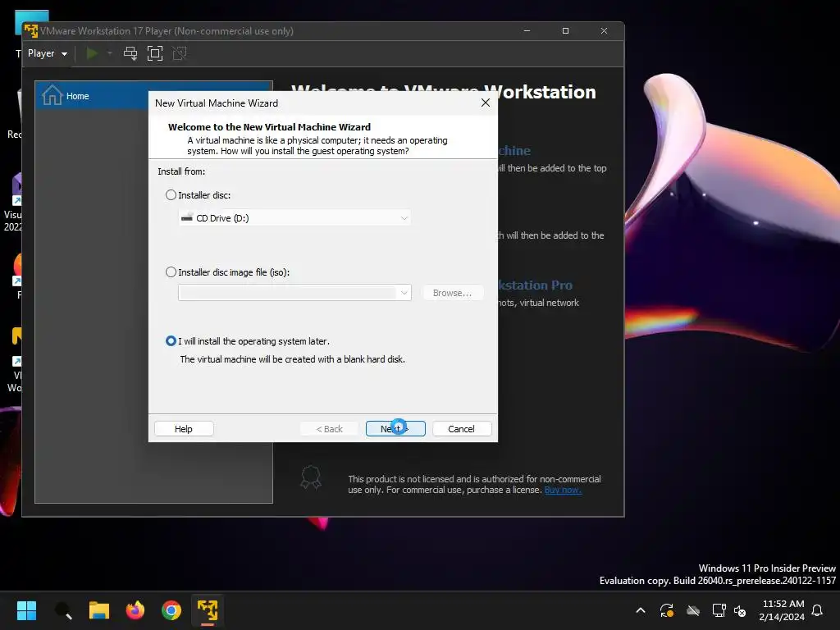Image resolution: width=840 pixels, height=630 pixels.
Task: Open File Explorer from the taskbar
Action: 99,610
